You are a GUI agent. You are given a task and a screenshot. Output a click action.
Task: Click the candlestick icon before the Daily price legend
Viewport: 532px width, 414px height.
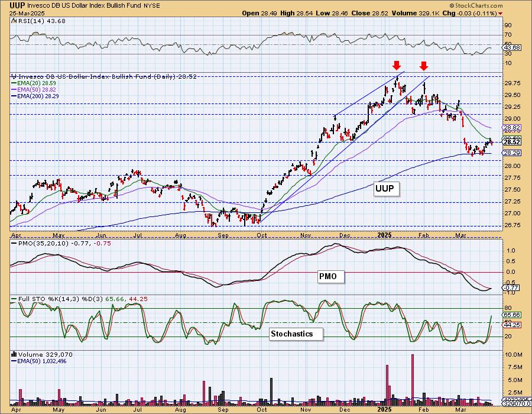click(14, 76)
